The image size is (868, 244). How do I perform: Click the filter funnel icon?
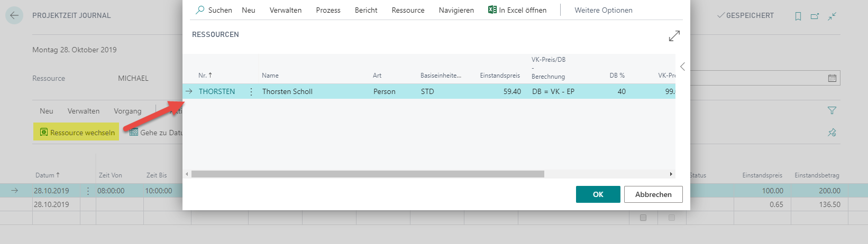[832, 110]
